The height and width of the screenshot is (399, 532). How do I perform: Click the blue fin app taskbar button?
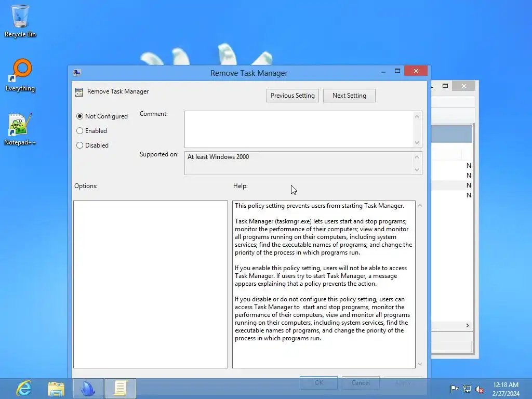(88, 389)
